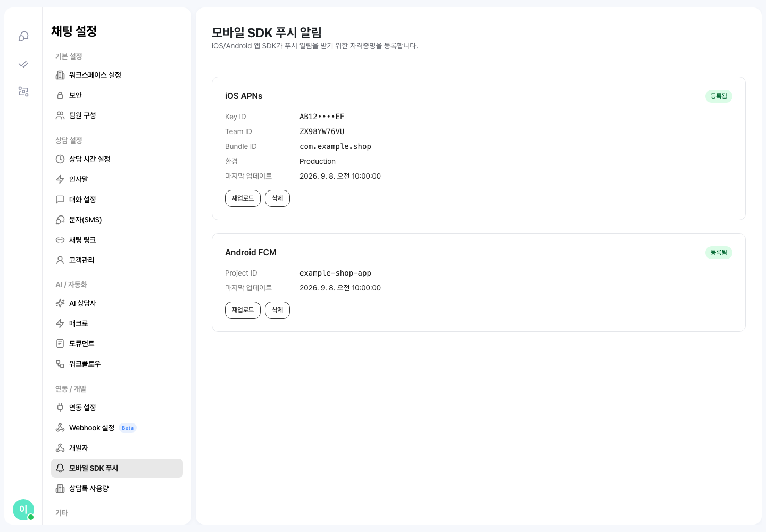Click the lock icon beside 보안
The height and width of the screenshot is (532, 766).
coord(60,95)
